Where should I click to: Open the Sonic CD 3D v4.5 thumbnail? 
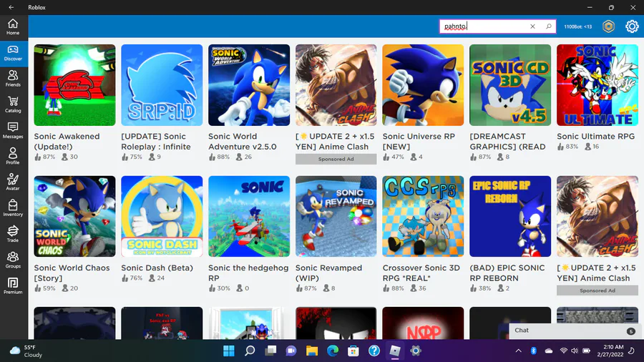point(510,85)
